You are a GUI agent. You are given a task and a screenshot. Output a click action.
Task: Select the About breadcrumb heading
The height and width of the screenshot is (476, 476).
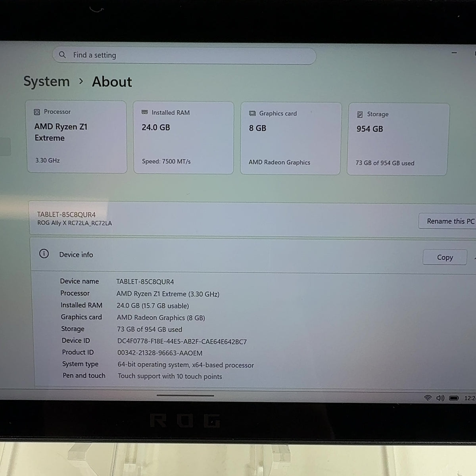[112, 82]
